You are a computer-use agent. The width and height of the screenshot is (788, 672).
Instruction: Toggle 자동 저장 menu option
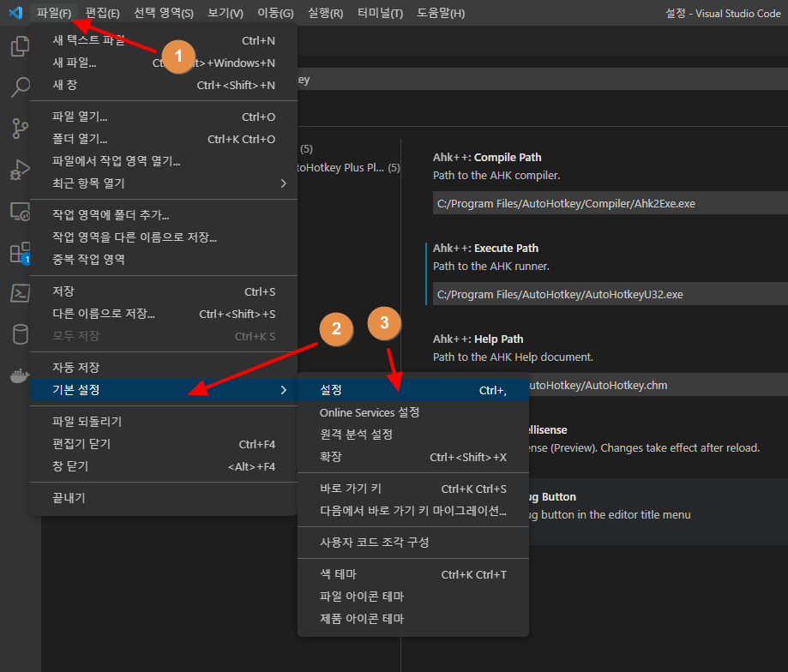click(x=164, y=368)
